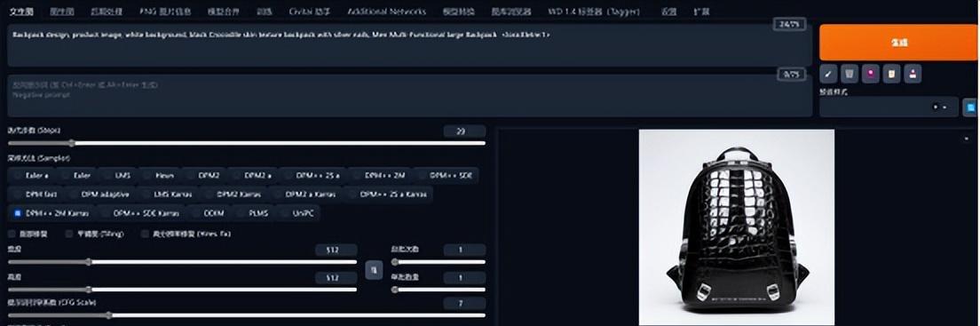This screenshot has height=326, width=980.
Task: Click the CFG Scale number field showing 7
Action: coord(464,304)
